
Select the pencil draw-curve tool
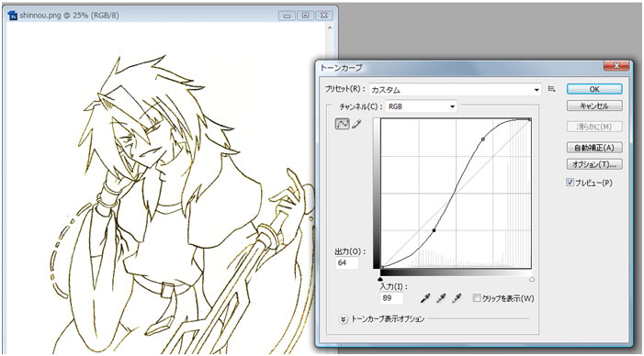[x=356, y=124]
